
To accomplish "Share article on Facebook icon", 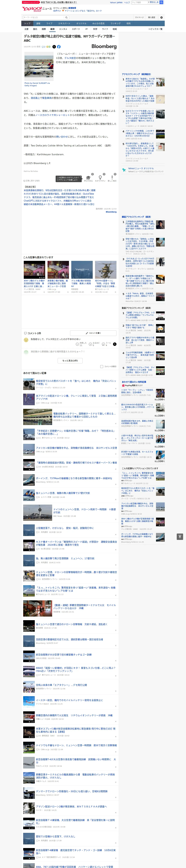I will click(59, 47).
